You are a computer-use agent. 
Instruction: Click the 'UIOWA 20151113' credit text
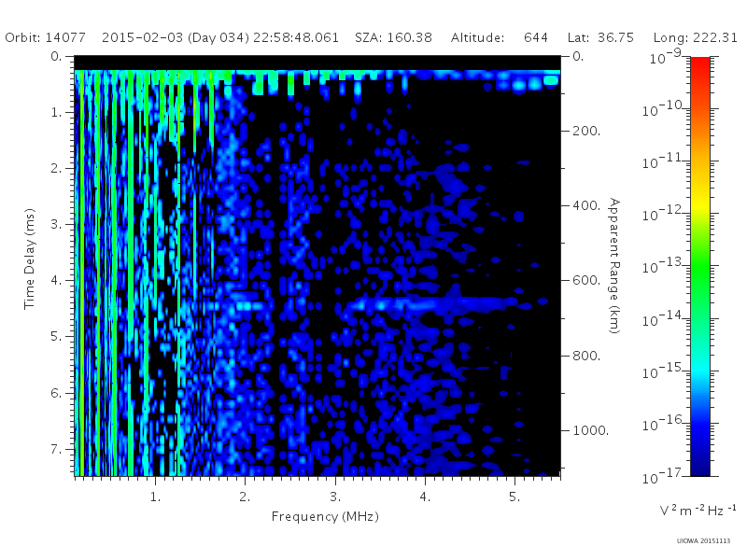[x=703, y=541]
